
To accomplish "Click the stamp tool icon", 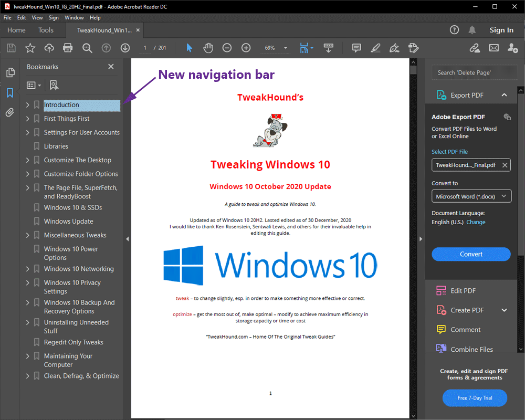I will (414, 48).
